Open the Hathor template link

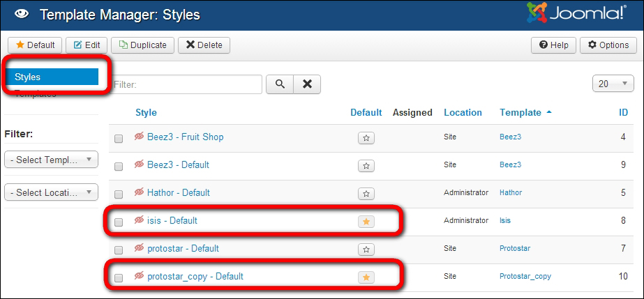[x=511, y=192]
